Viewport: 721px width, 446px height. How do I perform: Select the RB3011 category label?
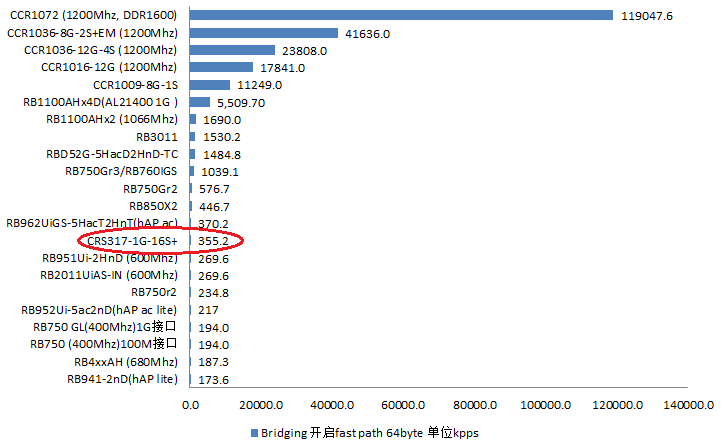156,136
